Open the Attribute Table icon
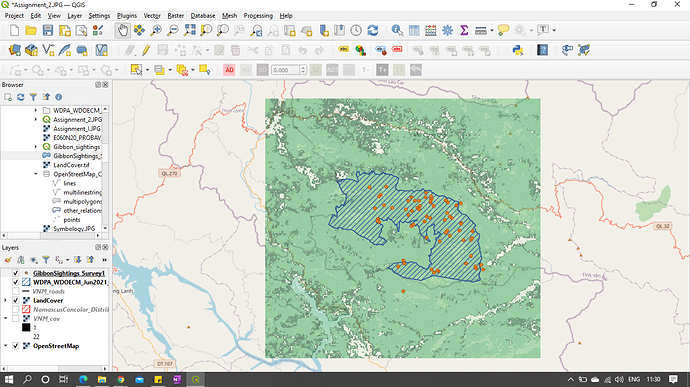 click(414, 30)
